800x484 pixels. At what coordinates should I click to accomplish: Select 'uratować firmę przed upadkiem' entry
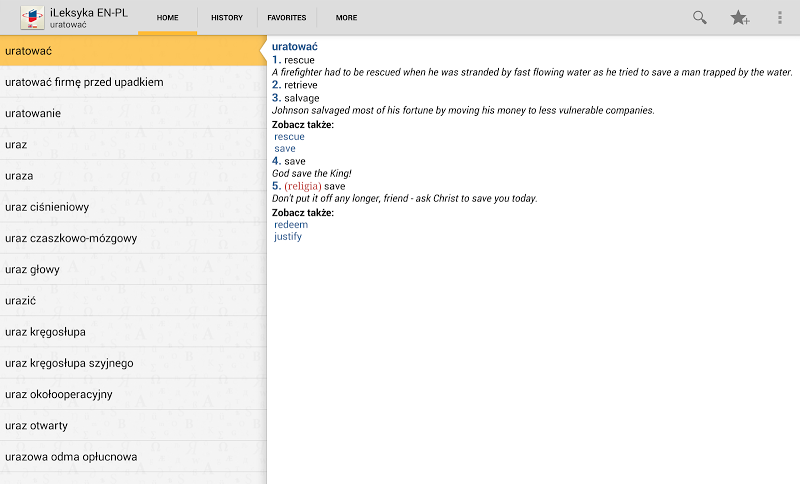(x=84, y=82)
